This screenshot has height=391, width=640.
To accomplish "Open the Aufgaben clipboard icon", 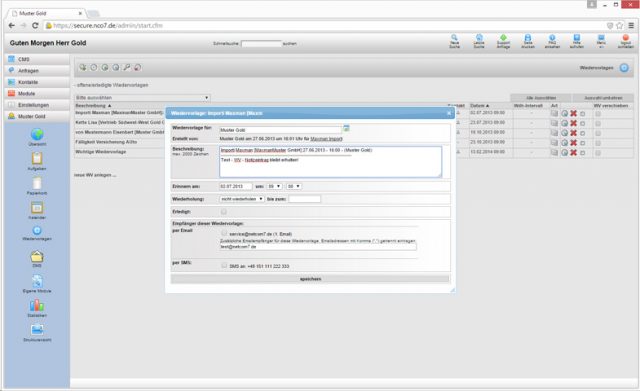I will click(37, 158).
